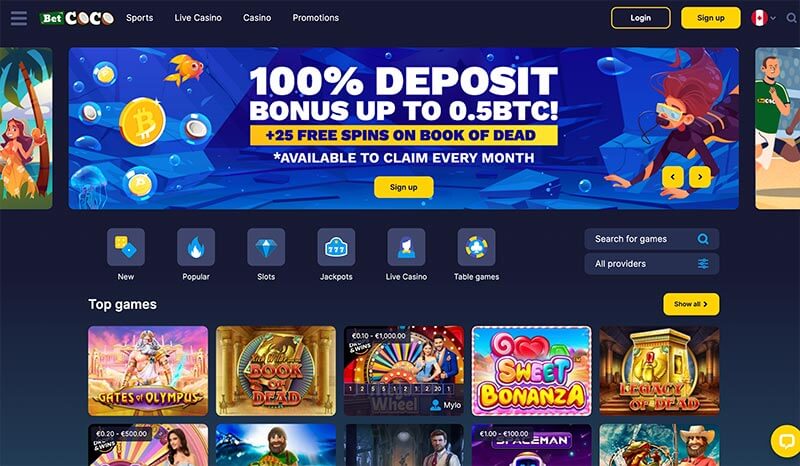This screenshot has width=800, height=466.
Task: Expand the Canada flag language dropdown
Action: click(x=763, y=18)
